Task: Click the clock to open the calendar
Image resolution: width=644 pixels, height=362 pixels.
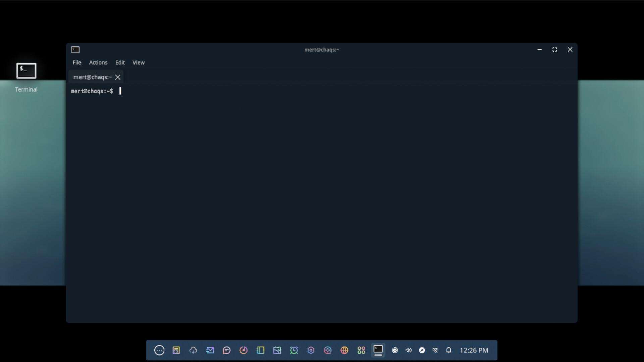Action: coord(474,350)
